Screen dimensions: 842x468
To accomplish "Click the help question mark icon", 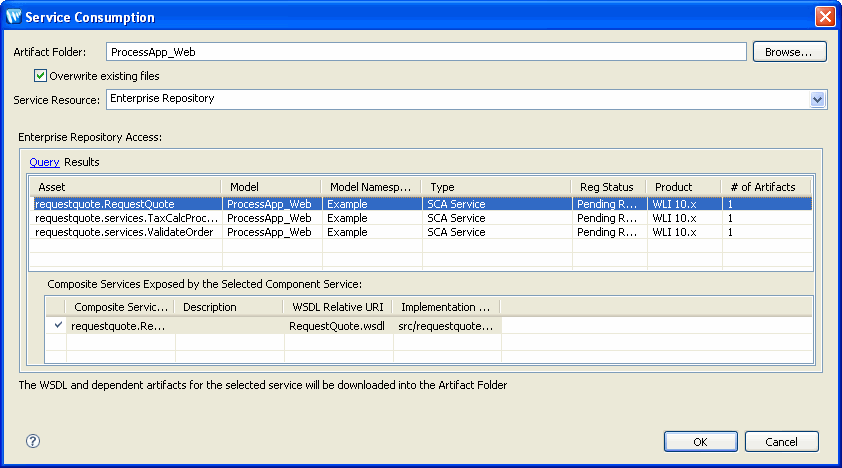I will (x=33, y=441).
